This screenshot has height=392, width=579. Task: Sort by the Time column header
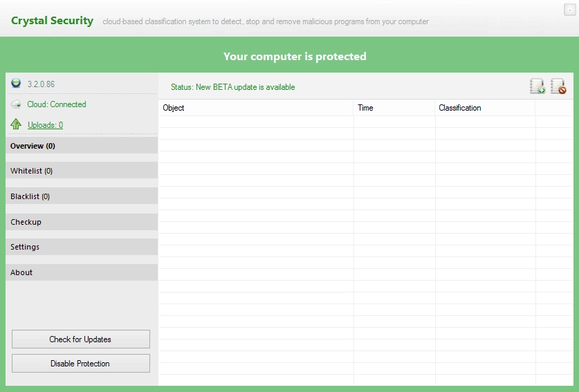(394, 108)
